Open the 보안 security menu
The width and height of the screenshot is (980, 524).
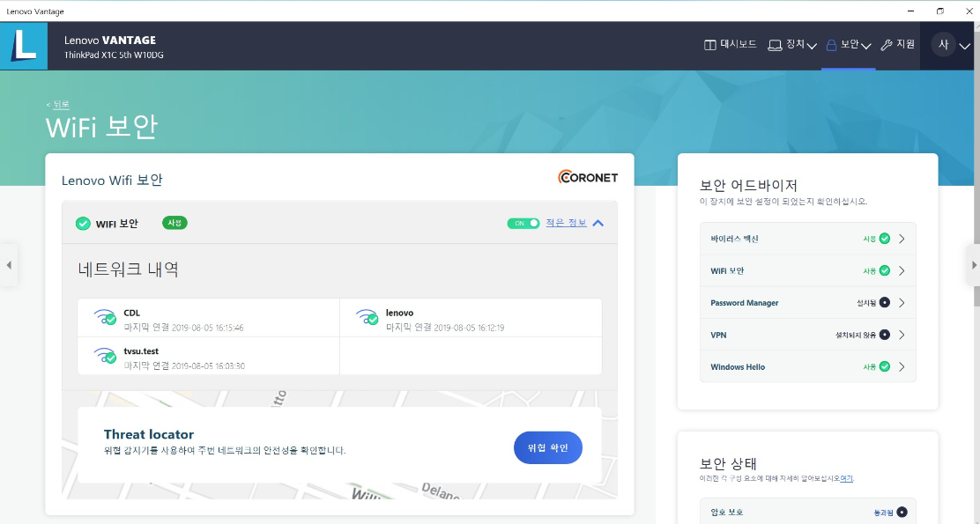pyautogui.click(x=848, y=44)
